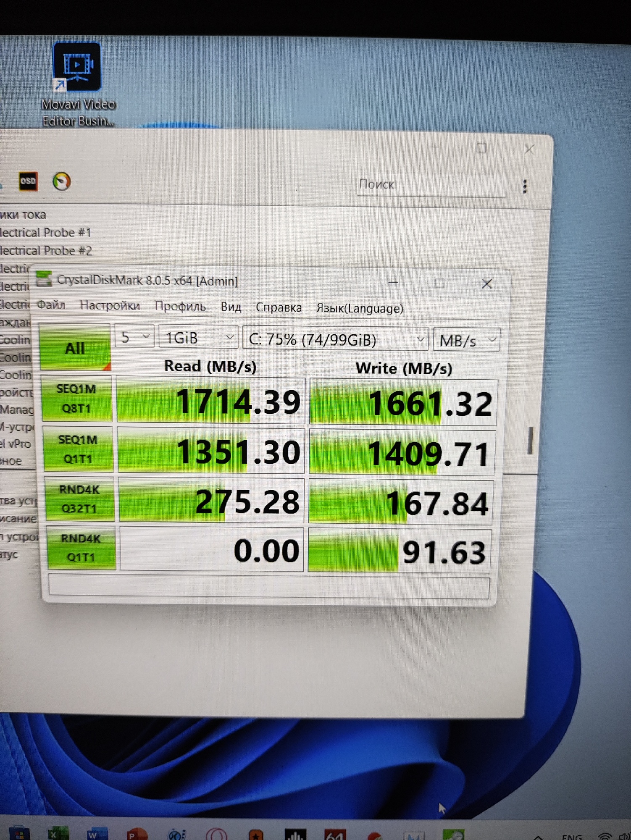Select the Electrical Probe #1 row in background window
The image size is (631, 840).
click(45, 232)
